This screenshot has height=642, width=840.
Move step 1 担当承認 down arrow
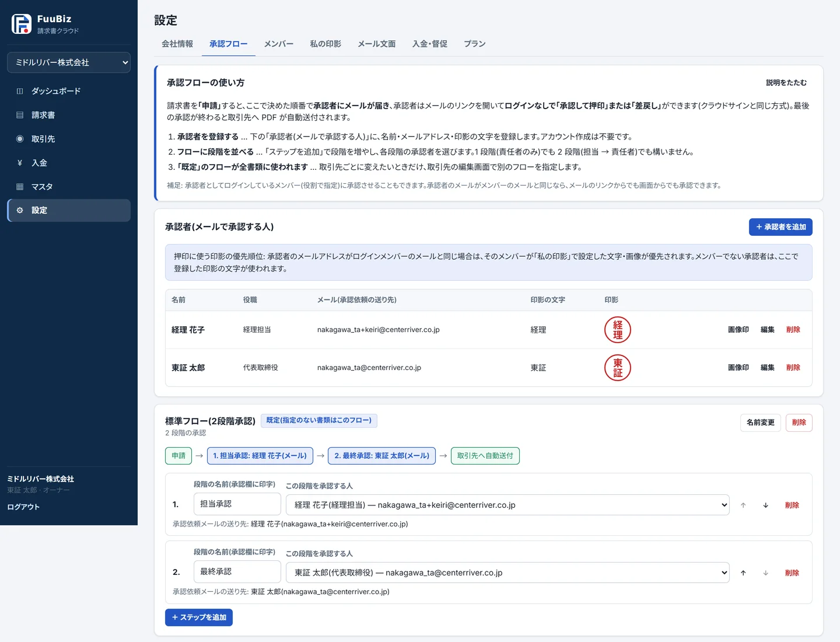tap(766, 505)
